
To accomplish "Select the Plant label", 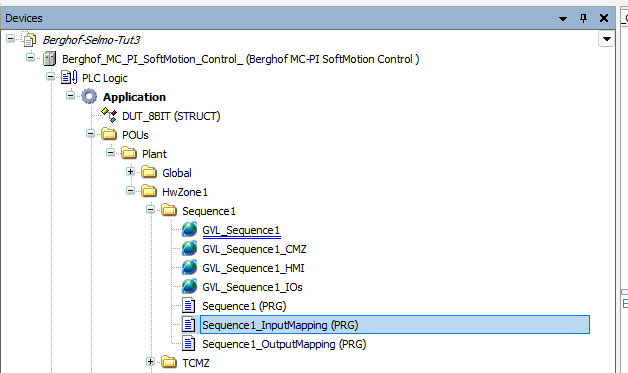I will coord(154,154).
